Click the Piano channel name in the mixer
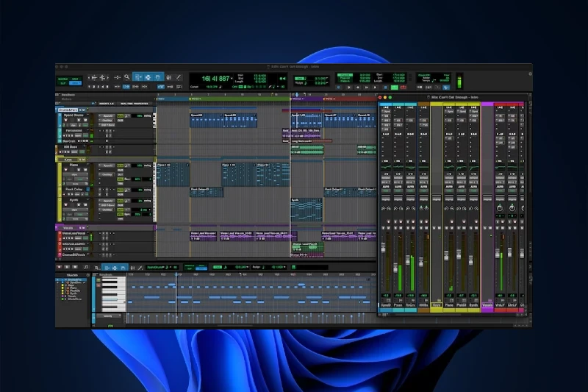 click(x=448, y=304)
